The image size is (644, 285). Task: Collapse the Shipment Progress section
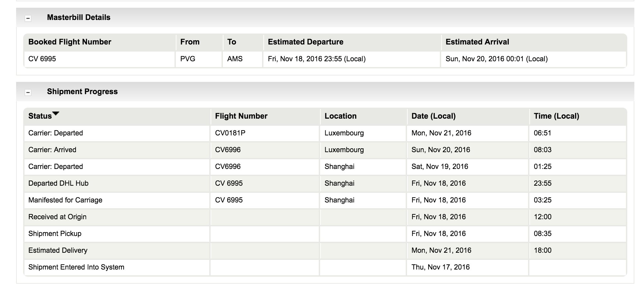coord(28,93)
